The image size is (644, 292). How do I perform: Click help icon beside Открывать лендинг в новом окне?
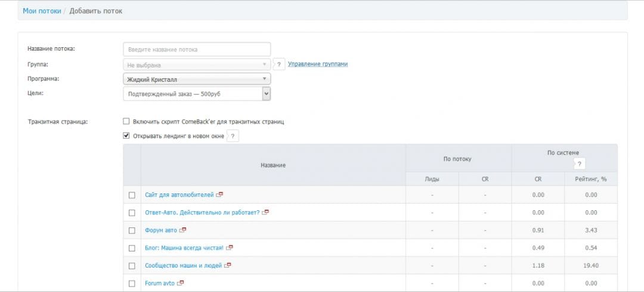pyautogui.click(x=233, y=136)
